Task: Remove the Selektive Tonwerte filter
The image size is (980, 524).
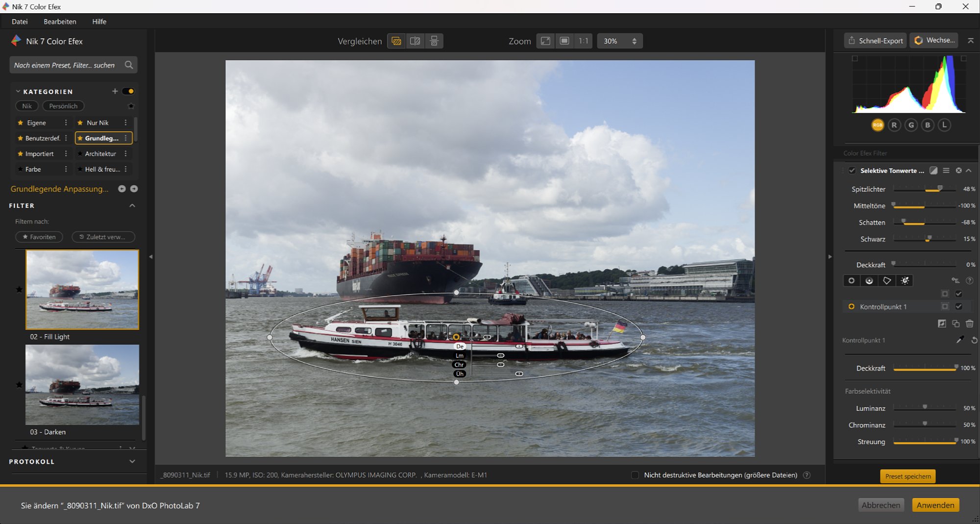Action: pos(958,171)
